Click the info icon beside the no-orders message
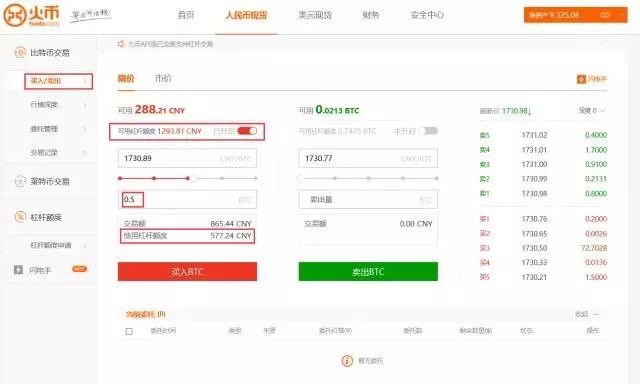Screen dimensions: 640x384 tap(347, 361)
